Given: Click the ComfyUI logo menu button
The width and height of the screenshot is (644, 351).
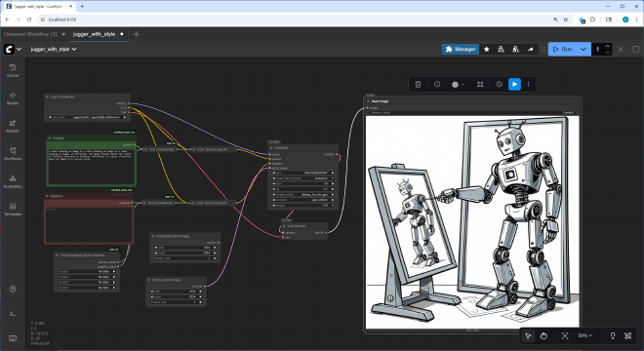Looking at the screenshot, I should tap(9, 50).
